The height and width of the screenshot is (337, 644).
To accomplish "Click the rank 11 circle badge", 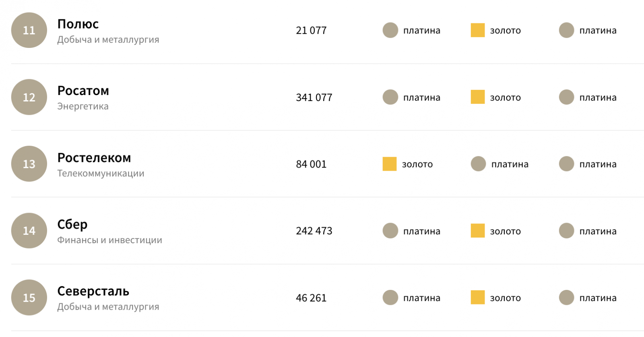I will 29,30.
